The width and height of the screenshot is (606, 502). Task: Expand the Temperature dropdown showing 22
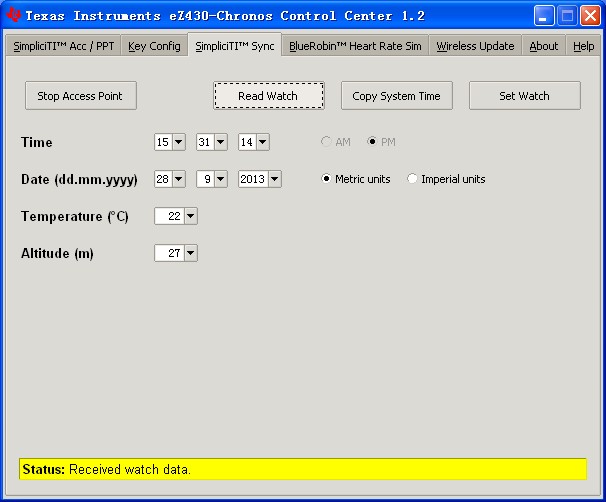[191, 216]
